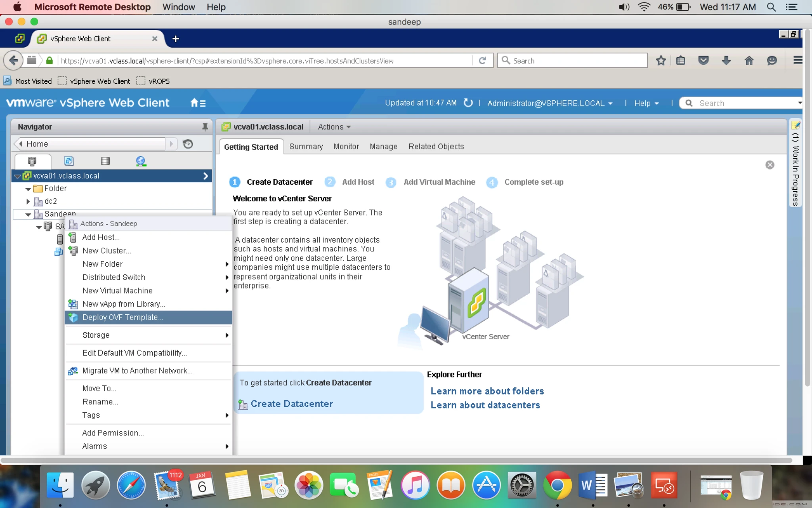This screenshot has width=812, height=508.
Task: Open Navigator history icon
Action: pyautogui.click(x=188, y=144)
